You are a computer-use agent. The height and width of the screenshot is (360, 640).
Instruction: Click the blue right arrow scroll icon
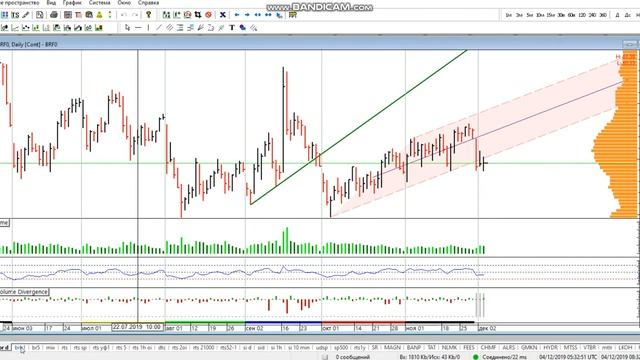(x=247, y=15)
